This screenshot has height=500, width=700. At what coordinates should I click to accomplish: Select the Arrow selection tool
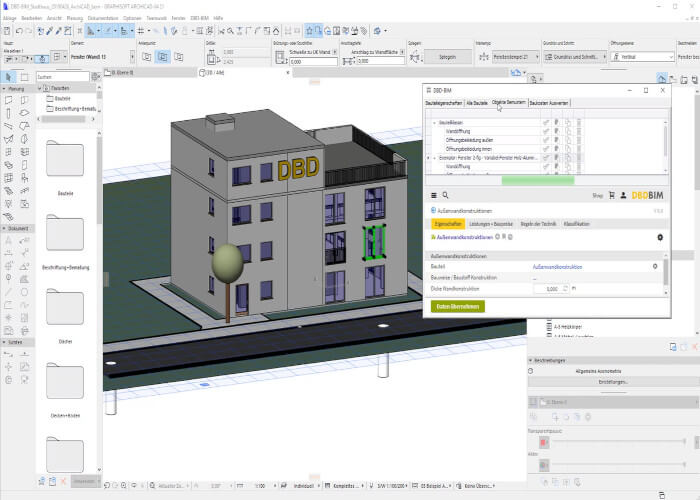pyautogui.click(x=8, y=77)
